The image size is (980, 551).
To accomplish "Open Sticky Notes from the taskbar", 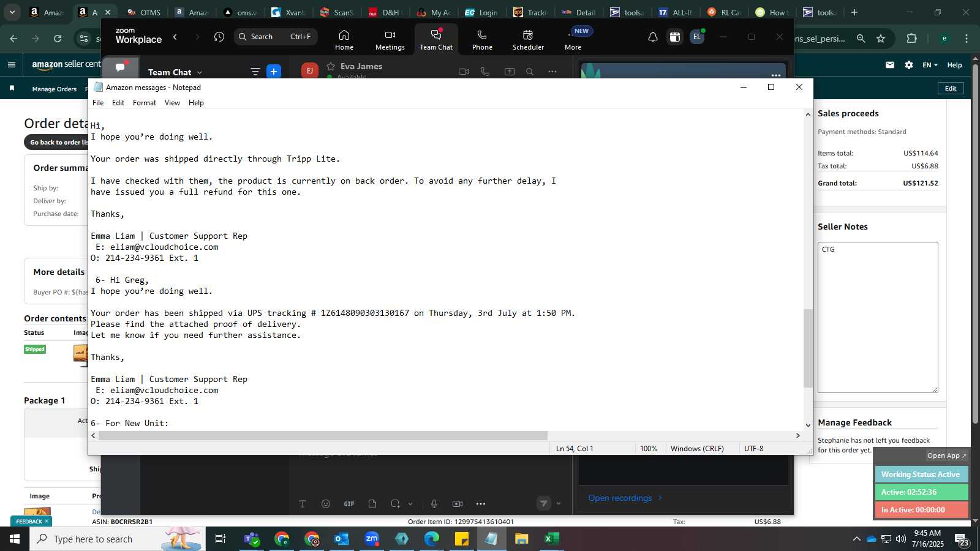I will click(x=462, y=539).
